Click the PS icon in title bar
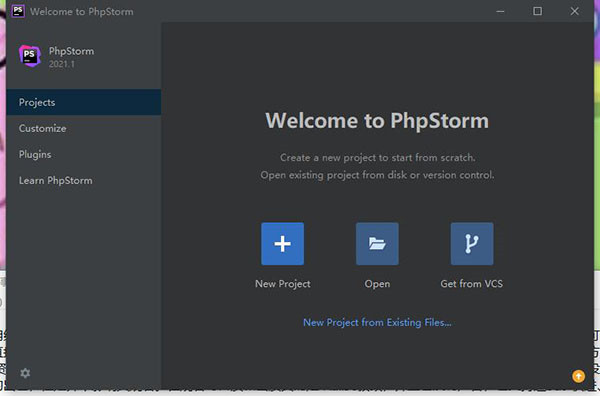 (x=18, y=11)
